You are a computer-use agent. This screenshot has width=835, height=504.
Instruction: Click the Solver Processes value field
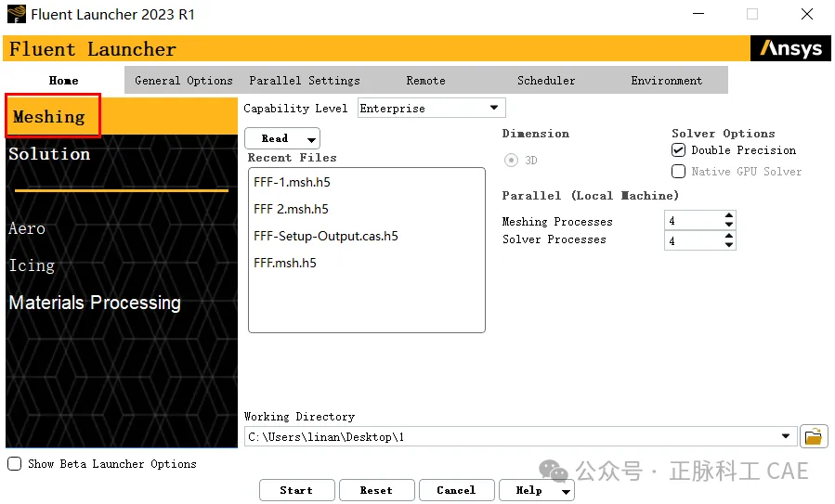[x=693, y=240]
